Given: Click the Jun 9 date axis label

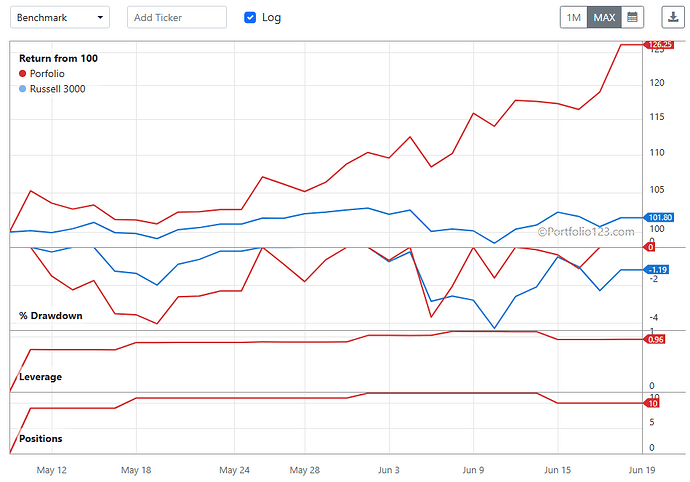Looking at the screenshot, I should pyautogui.click(x=473, y=470).
